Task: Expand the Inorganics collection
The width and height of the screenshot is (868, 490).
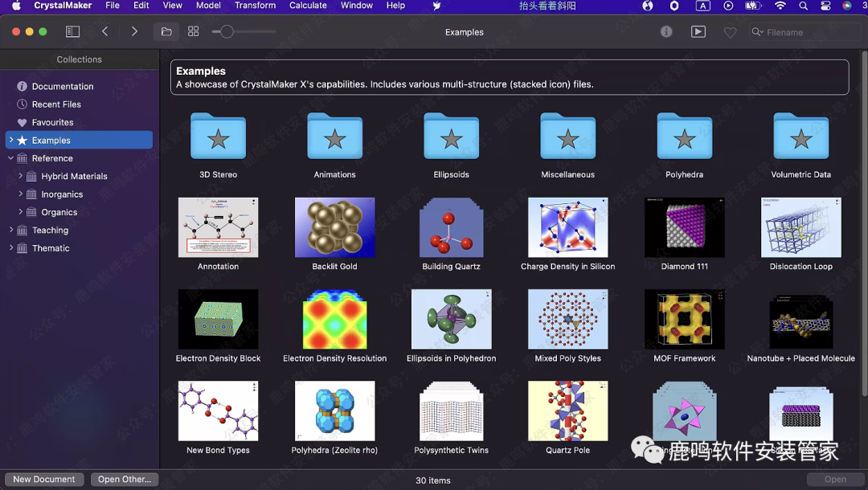Action: pos(20,194)
